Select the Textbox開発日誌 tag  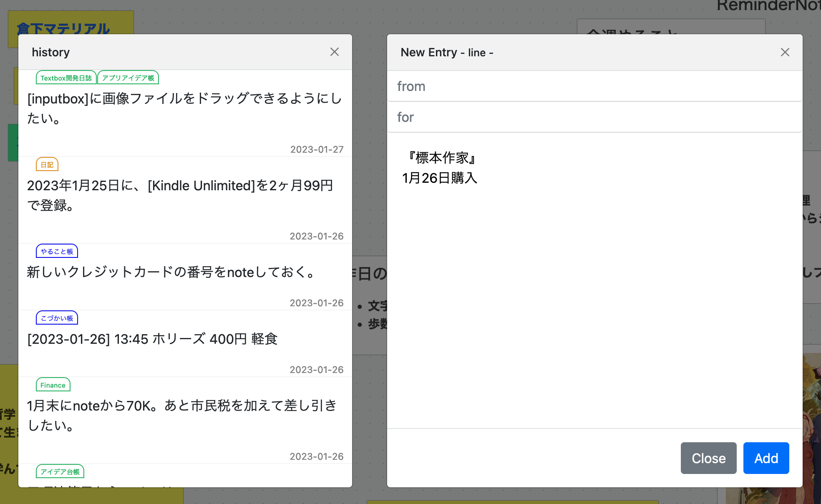[65, 77]
